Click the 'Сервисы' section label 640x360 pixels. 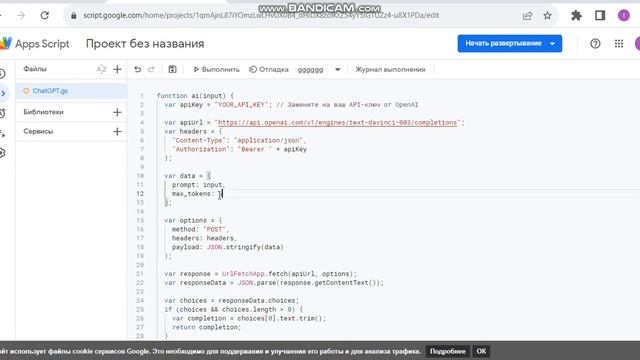[38, 131]
